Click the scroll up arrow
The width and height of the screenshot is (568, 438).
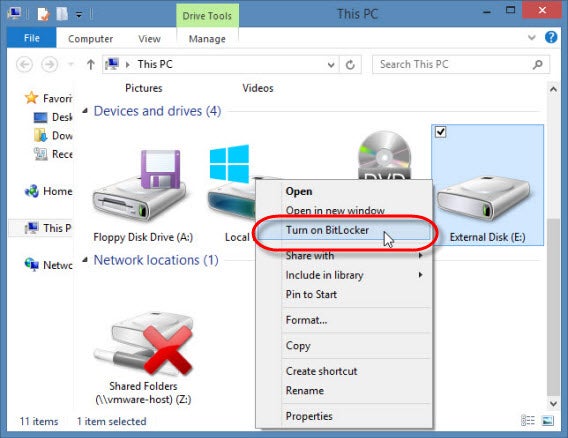(553, 89)
